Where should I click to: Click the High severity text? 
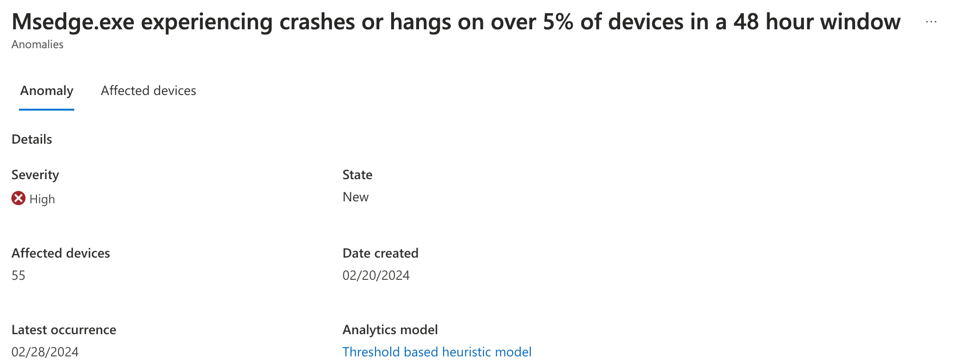click(42, 199)
